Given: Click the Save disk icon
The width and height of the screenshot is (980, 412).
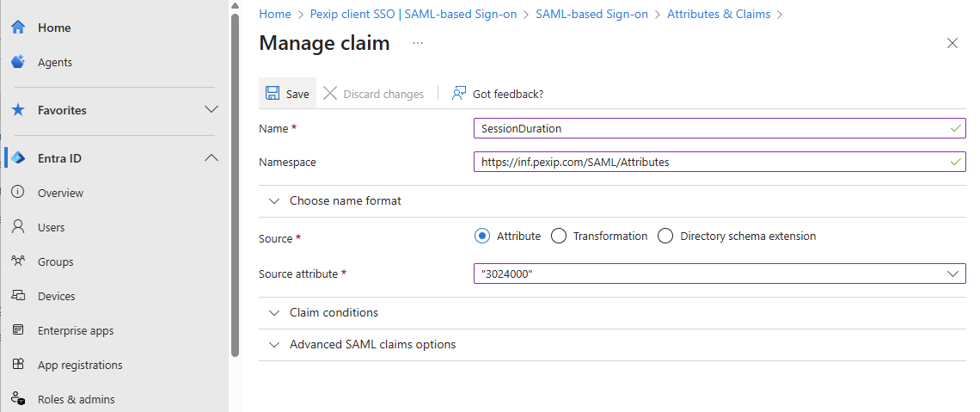Looking at the screenshot, I should coord(273,94).
